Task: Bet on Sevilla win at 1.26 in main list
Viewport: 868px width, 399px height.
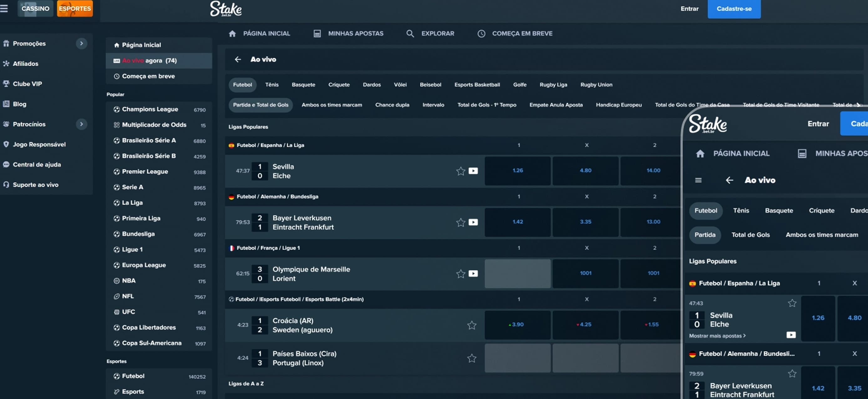Action: [x=518, y=171]
